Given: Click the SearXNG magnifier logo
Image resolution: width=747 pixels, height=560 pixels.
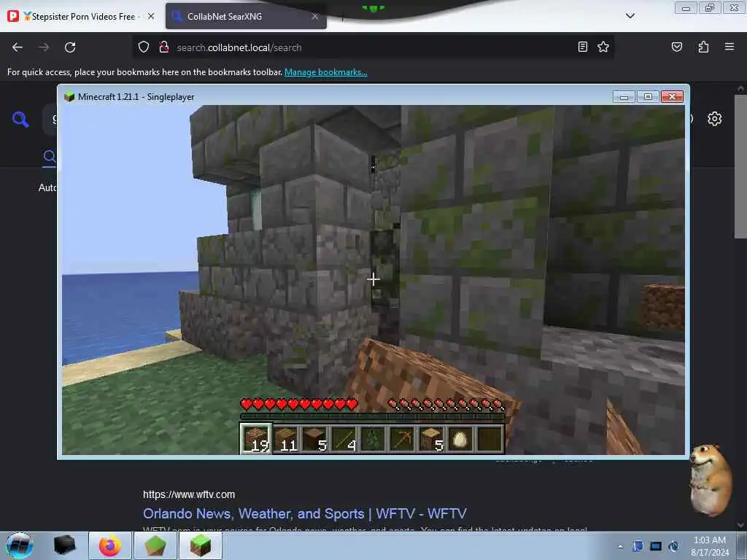Looking at the screenshot, I should click(x=20, y=119).
